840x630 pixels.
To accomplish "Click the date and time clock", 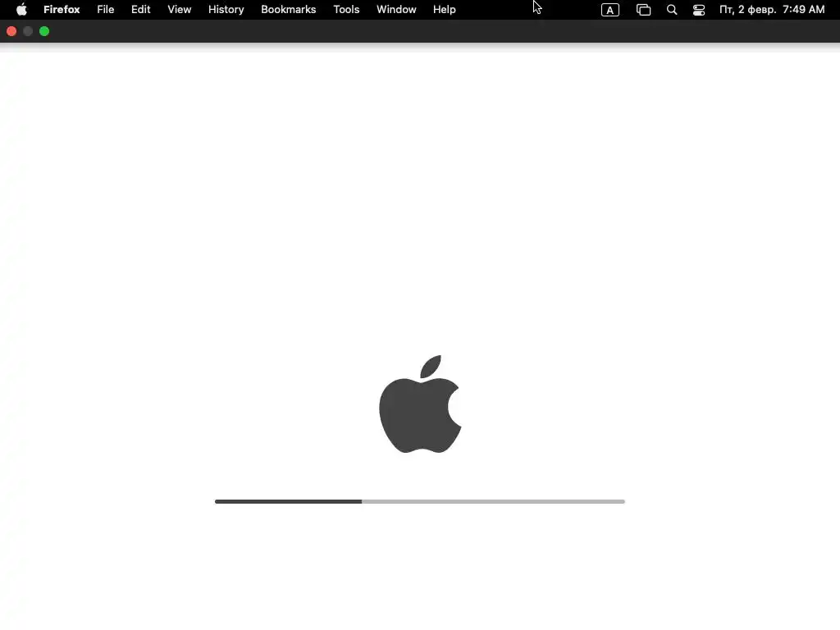I will pos(772,10).
